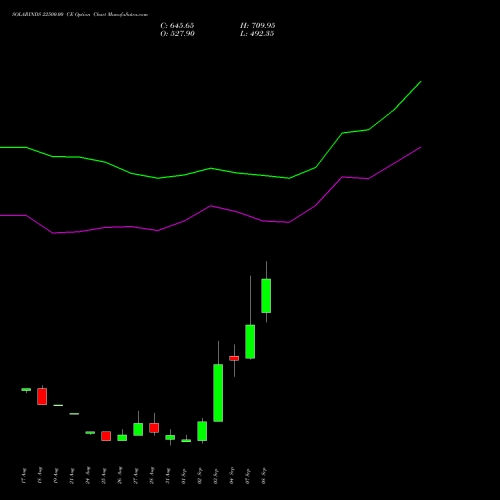This screenshot has height=500, width=500.
Task: Select the 31 Aug date label
Action: [168, 476]
